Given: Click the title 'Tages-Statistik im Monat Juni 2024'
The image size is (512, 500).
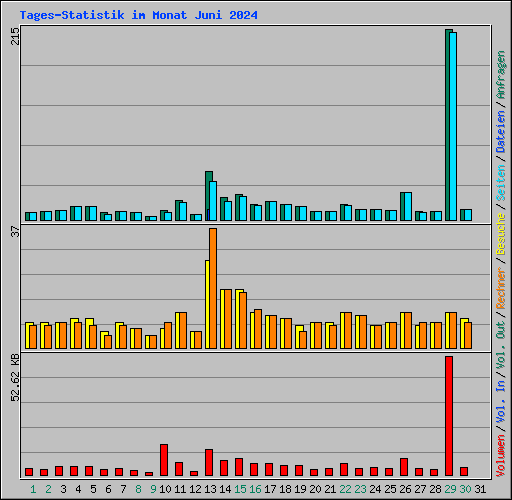Looking at the screenshot, I should coord(138,15).
